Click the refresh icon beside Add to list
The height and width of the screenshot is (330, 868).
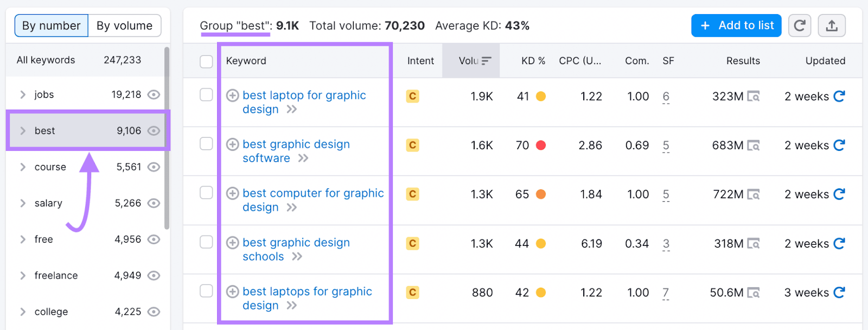click(799, 25)
